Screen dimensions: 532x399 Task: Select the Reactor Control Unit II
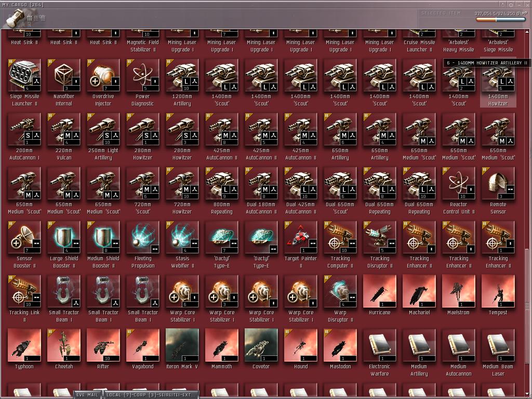[x=458, y=191]
